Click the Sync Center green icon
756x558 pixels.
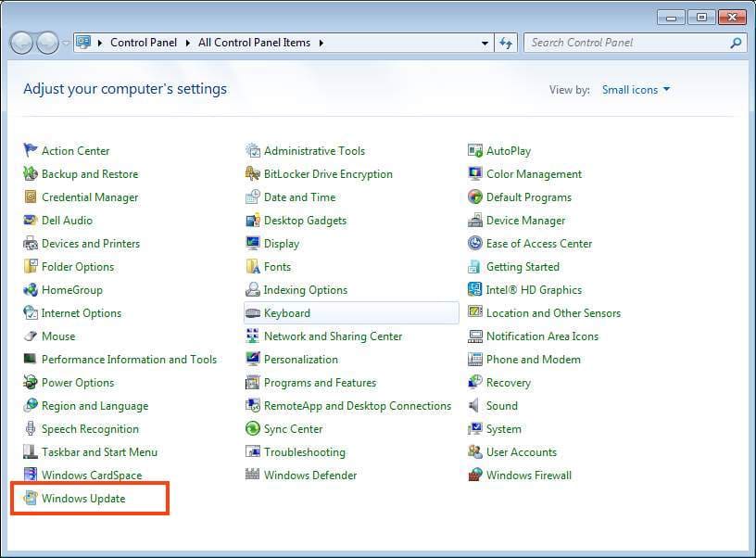point(253,429)
